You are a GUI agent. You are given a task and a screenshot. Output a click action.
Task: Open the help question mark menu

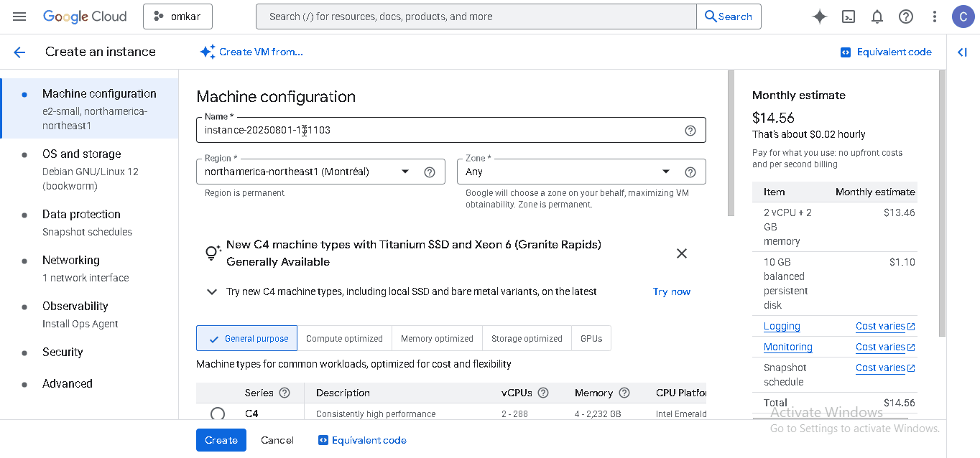click(x=906, y=17)
